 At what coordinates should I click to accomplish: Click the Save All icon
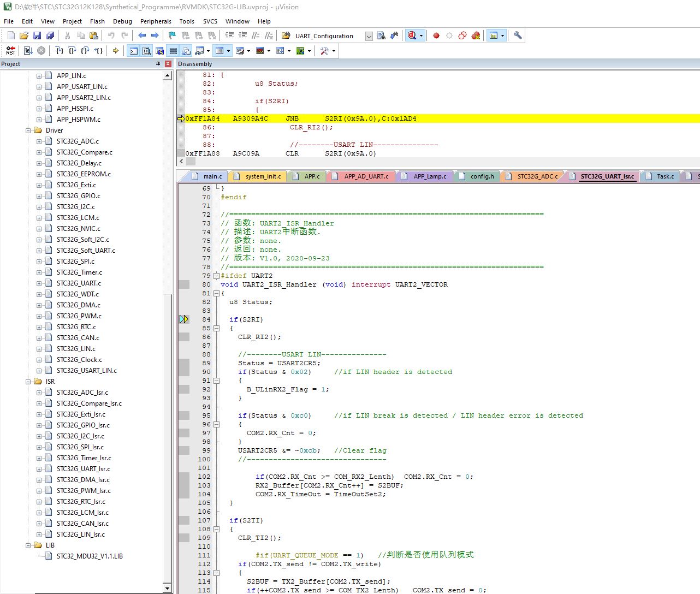(x=50, y=35)
